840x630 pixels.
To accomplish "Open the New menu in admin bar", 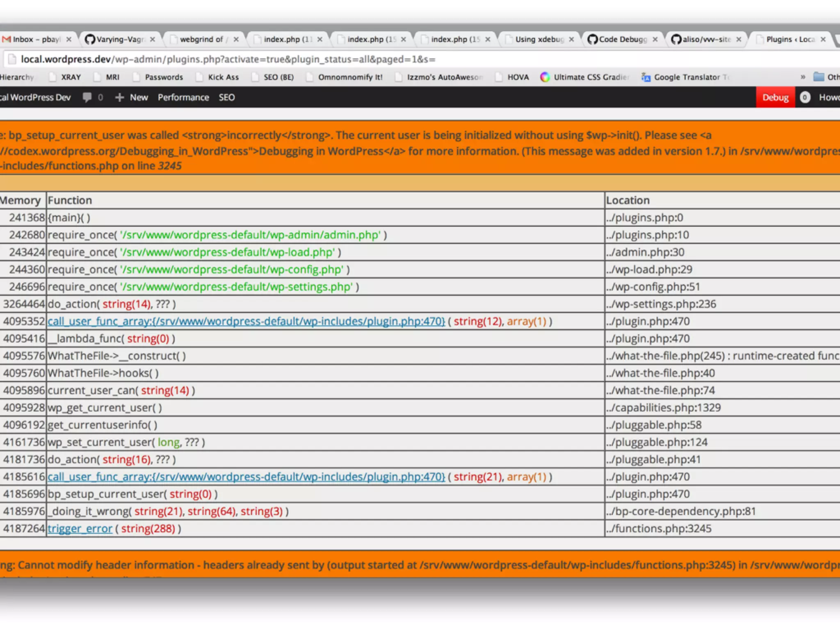I will coord(139,97).
